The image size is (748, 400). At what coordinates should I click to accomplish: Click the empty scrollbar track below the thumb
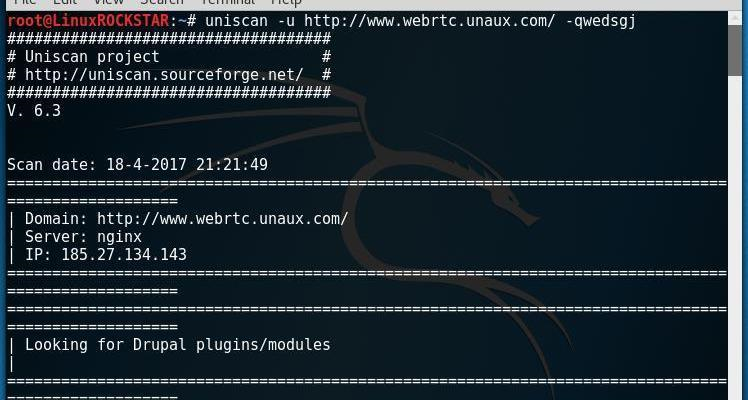point(735,238)
